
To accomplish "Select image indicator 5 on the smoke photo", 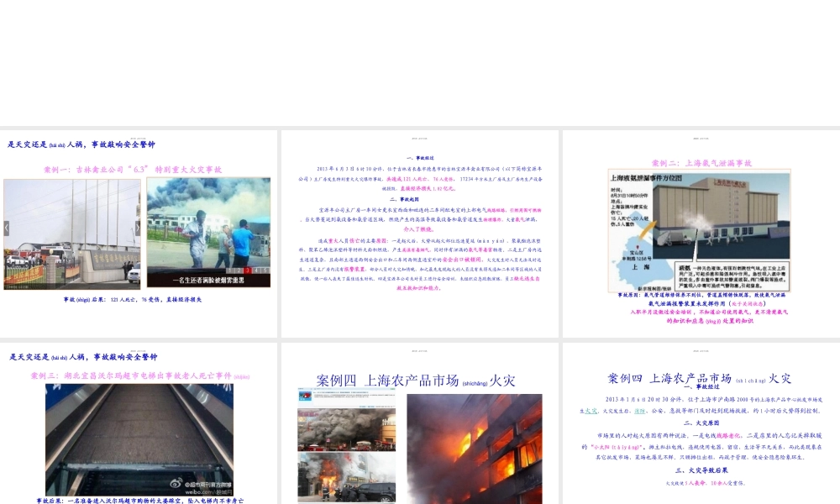I will [x=265, y=270].
